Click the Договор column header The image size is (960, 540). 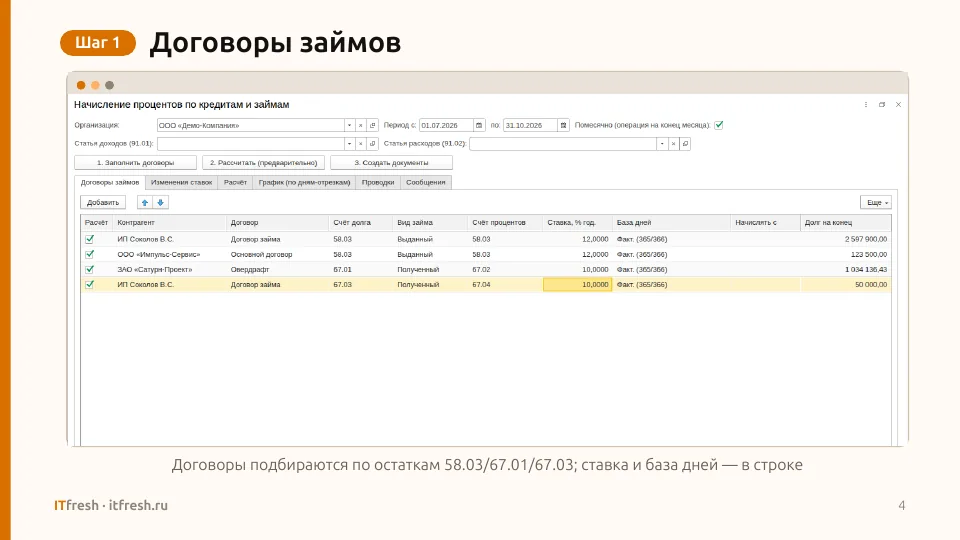277,223
